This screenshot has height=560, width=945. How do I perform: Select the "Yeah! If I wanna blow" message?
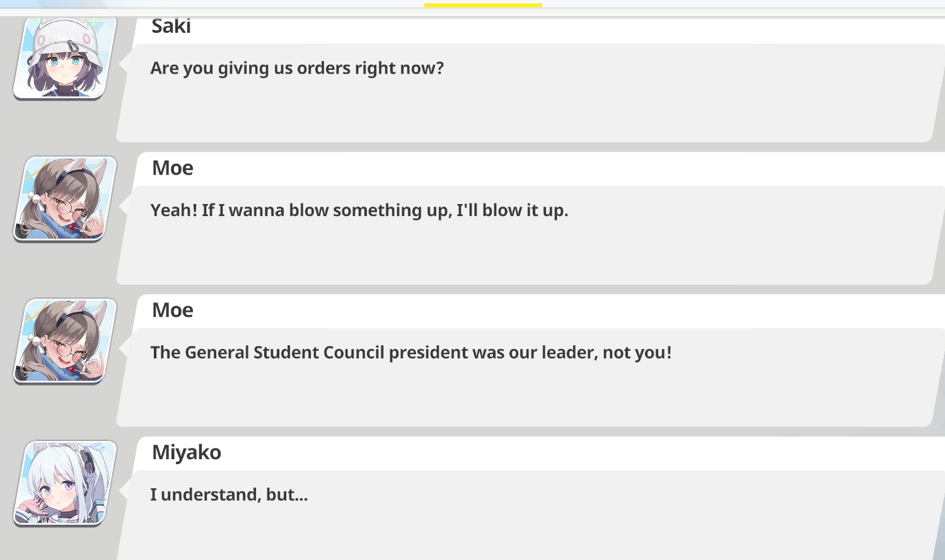click(359, 210)
